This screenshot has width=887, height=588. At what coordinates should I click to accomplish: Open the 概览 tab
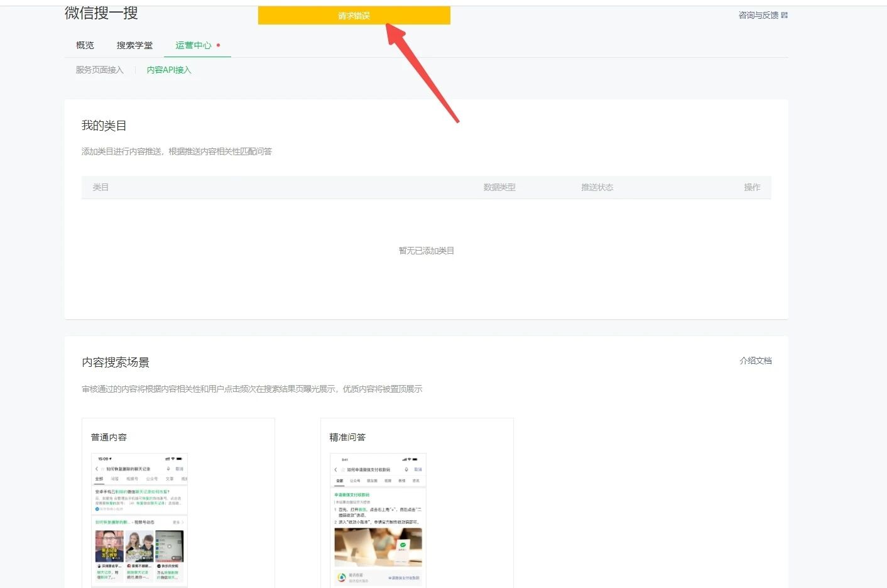[85, 45]
